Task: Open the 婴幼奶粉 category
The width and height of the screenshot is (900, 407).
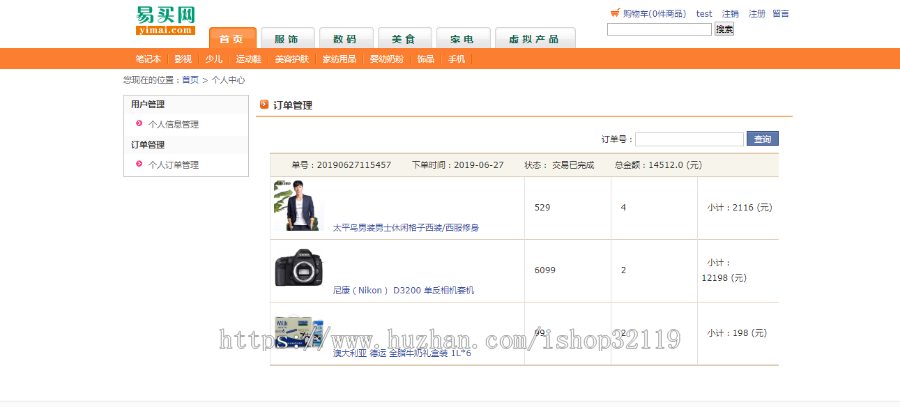Action: 386,59
